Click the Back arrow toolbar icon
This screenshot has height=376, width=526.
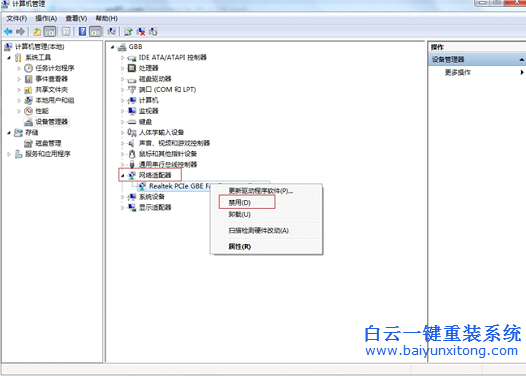click(x=8, y=32)
